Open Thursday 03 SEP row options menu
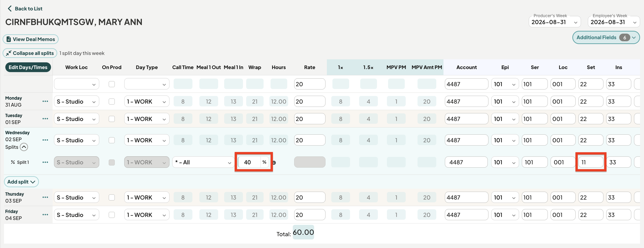This screenshot has height=248, width=644. point(45,197)
